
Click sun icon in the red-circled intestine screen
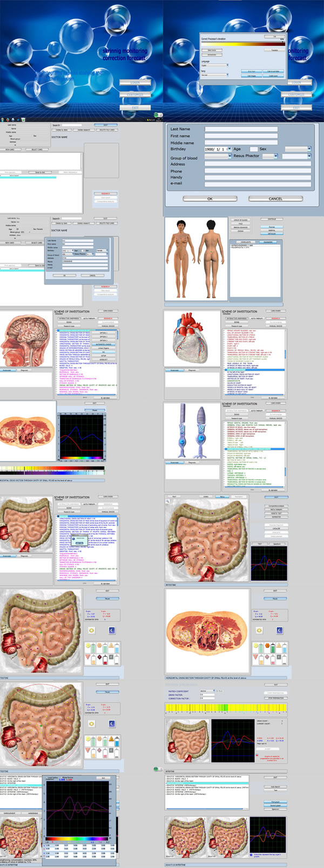91,723
